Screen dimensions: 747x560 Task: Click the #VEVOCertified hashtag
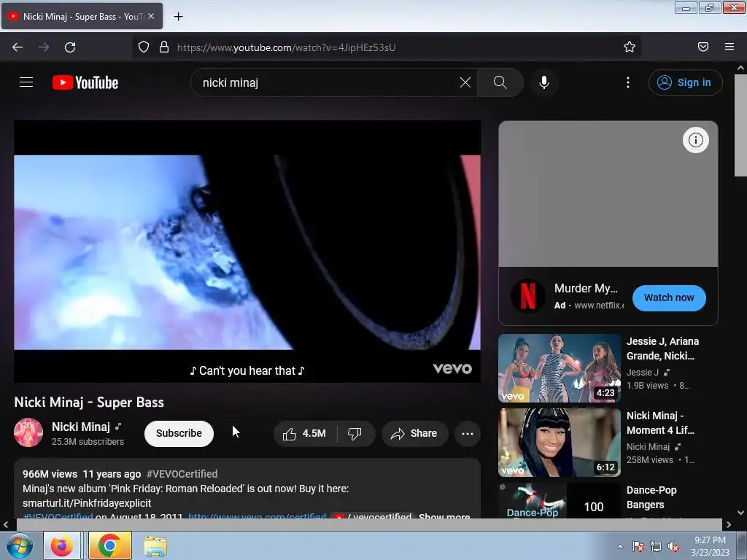click(182, 474)
